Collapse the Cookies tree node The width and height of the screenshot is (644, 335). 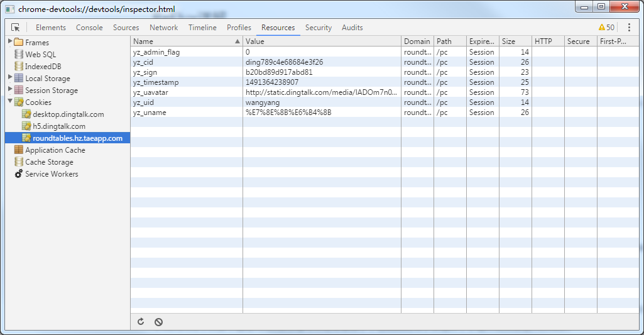click(x=9, y=102)
